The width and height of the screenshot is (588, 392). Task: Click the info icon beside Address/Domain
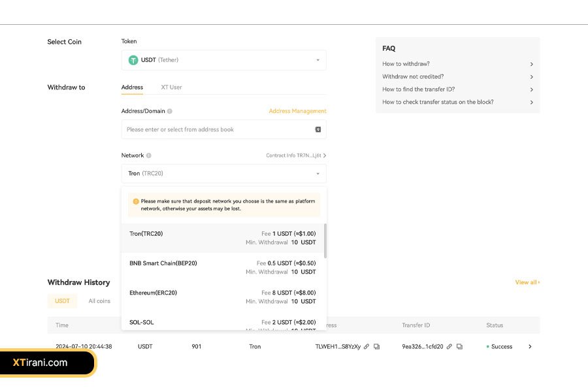coord(170,111)
